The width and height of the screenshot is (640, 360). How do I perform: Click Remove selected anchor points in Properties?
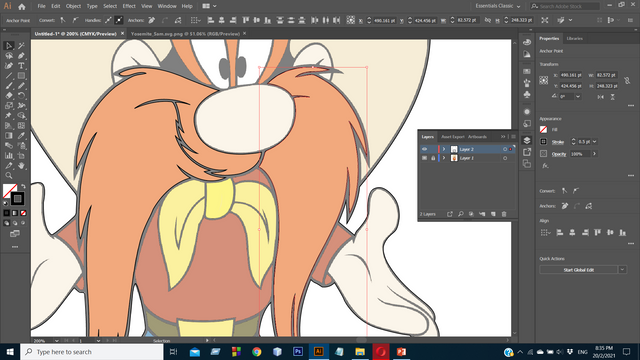pyautogui.click(x=565, y=206)
